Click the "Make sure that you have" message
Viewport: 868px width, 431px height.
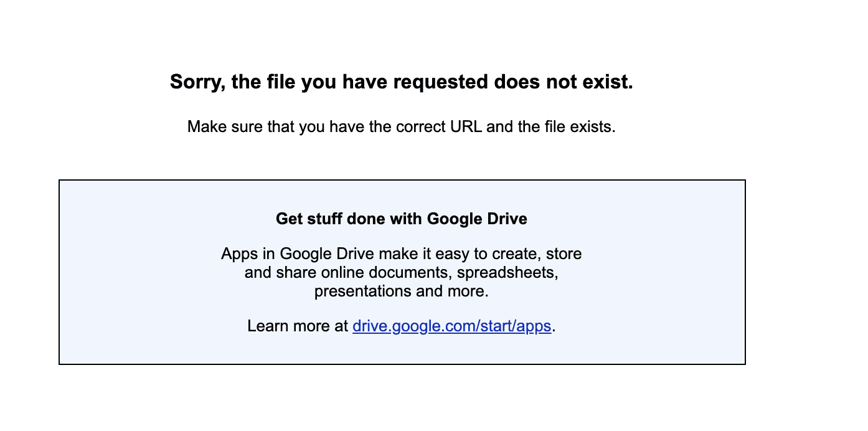click(x=401, y=127)
